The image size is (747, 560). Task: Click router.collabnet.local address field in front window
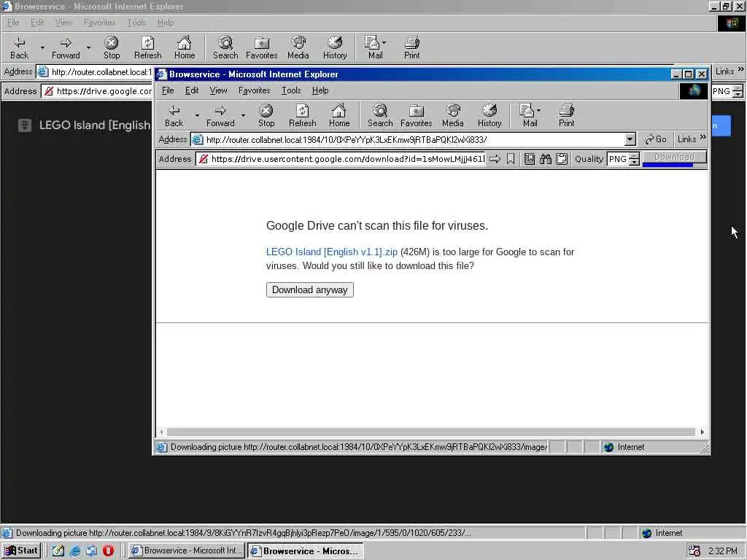tap(414, 139)
